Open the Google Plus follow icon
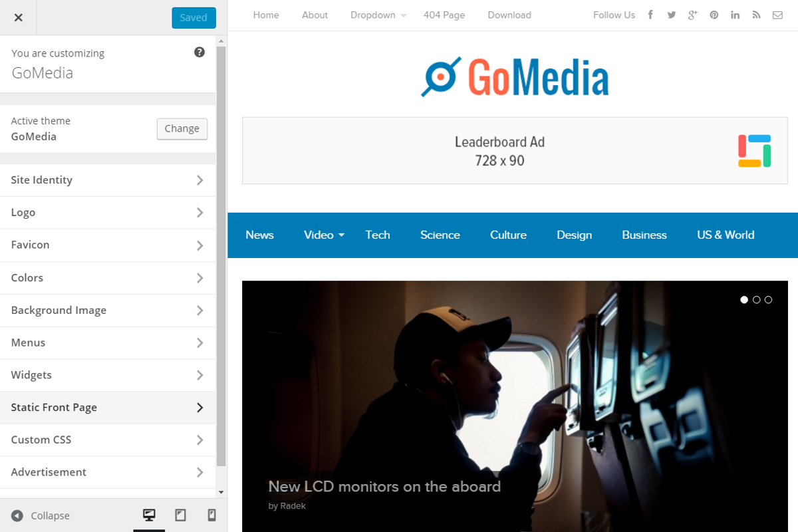798x532 pixels. [692, 15]
